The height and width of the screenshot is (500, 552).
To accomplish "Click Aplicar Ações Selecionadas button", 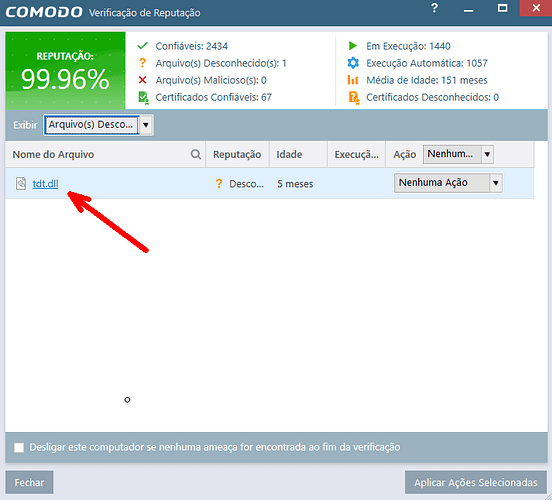I will coord(476,482).
